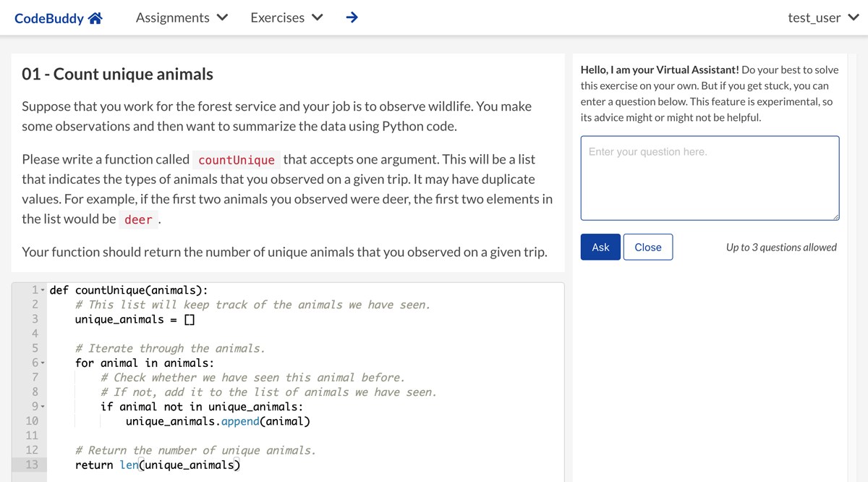Click the highlighted countUnique code term
This screenshot has height=482, width=868.
(236, 160)
